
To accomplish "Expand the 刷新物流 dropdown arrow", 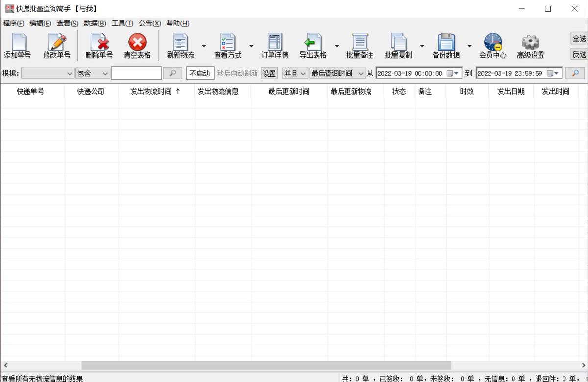I will pos(204,46).
